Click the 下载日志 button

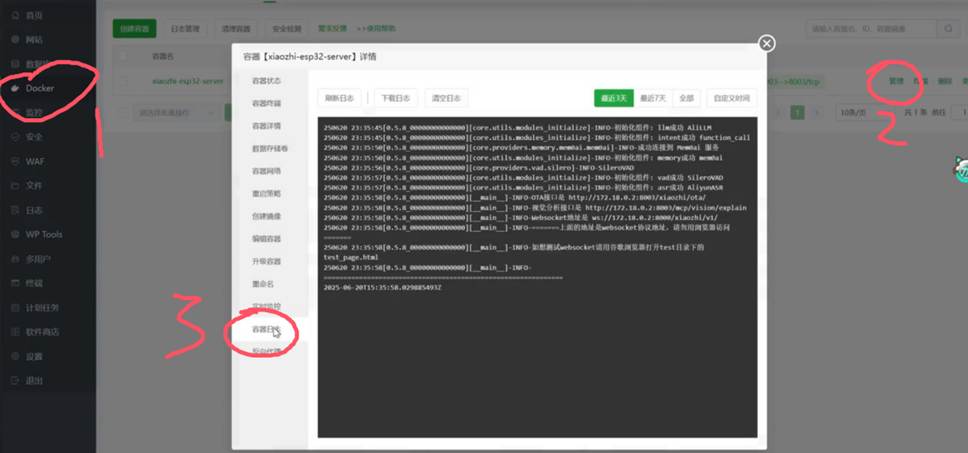point(396,98)
